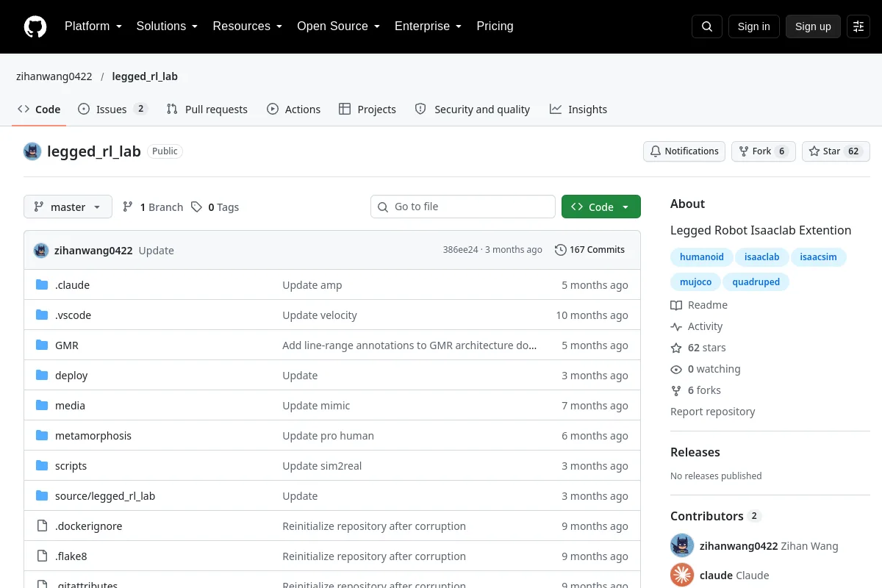The width and height of the screenshot is (882, 588).
Task: Click the .claude folder icon
Action: tap(42, 285)
